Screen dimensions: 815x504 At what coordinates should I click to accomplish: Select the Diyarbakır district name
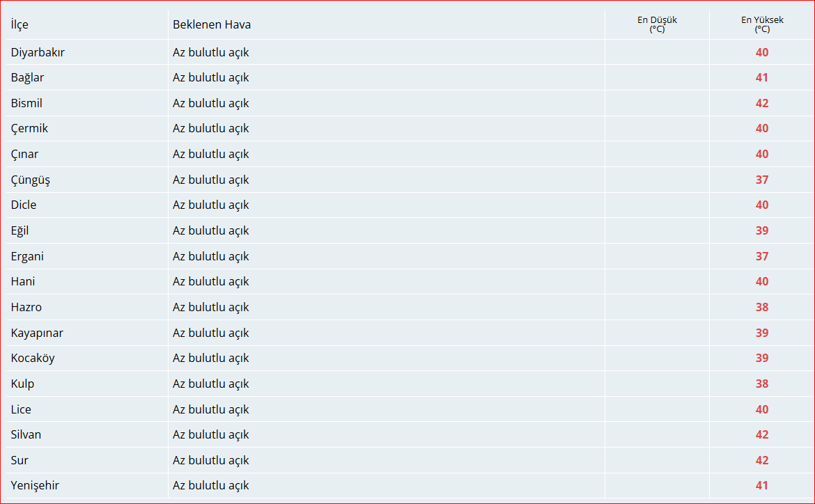tap(38, 52)
